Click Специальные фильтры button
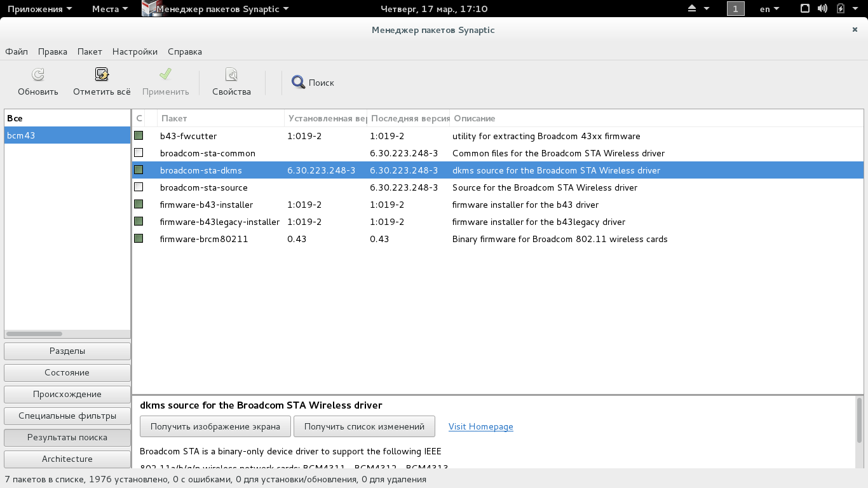The height and width of the screenshot is (488, 868). click(67, 416)
